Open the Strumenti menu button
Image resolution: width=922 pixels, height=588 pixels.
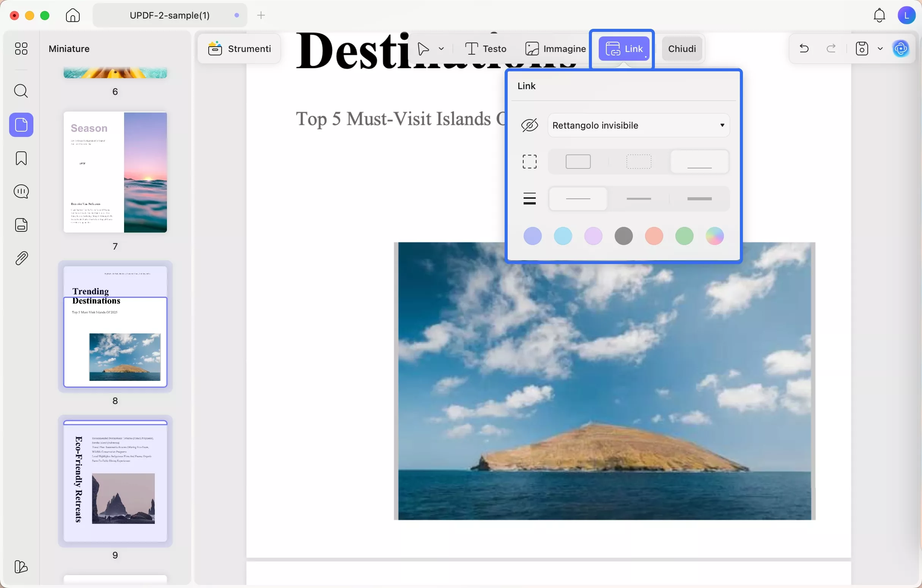click(x=239, y=49)
